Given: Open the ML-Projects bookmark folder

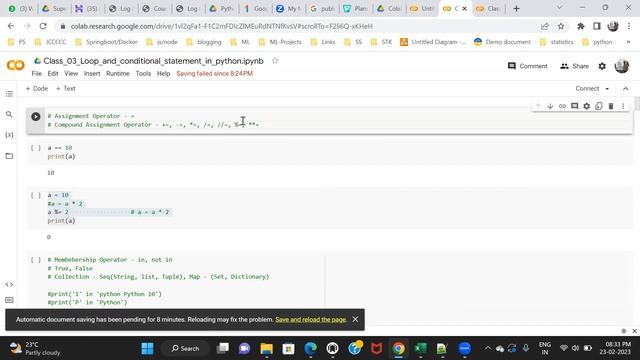Looking at the screenshot, I should 280,42.
